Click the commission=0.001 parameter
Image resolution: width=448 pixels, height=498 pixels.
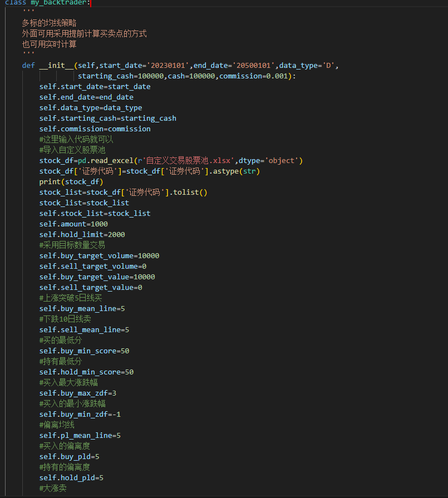click(254, 76)
